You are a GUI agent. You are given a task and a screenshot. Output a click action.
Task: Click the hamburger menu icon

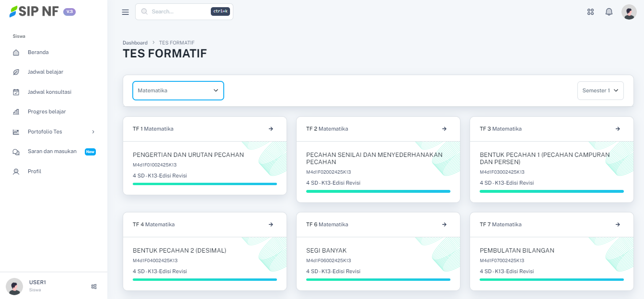(126, 12)
